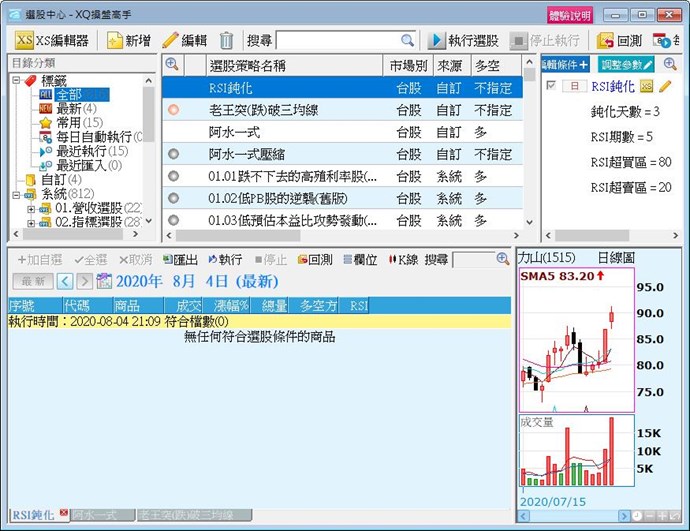This screenshot has height=531, width=690.
Task: Click the calendar date picker icon
Action: pos(103,280)
